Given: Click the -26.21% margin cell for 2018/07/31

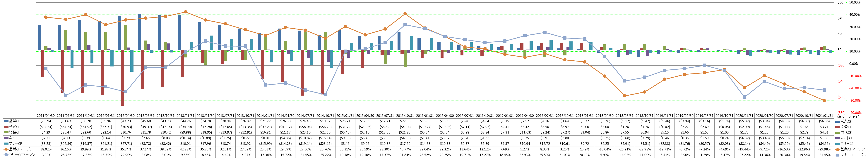Looking at the screenshot, I should pos(625,149).
